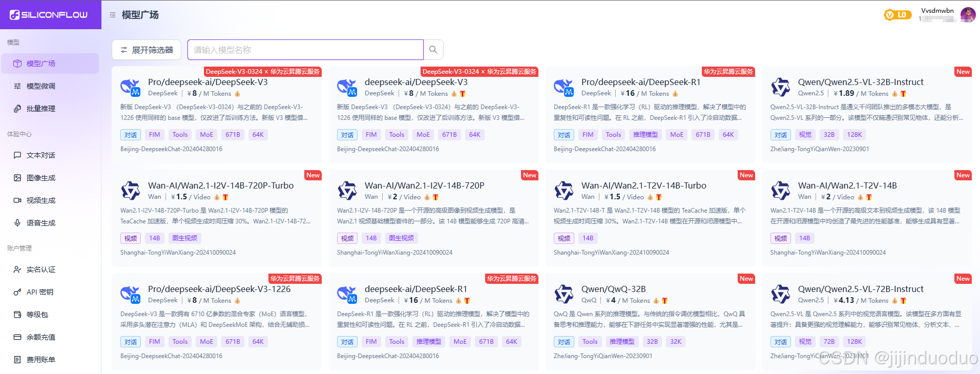980x374 pixels.
Task: Click gift icon on deepseek-ai/DeepSeek-R1 card
Action: (467, 301)
